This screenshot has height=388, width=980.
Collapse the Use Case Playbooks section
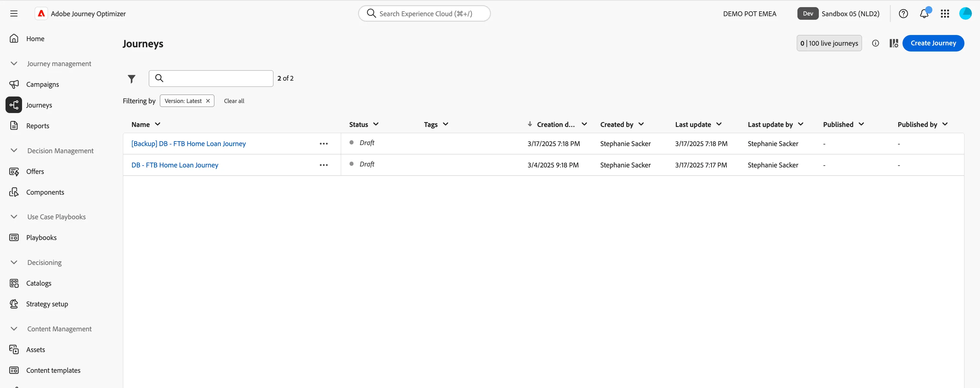click(x=14, y=217)
